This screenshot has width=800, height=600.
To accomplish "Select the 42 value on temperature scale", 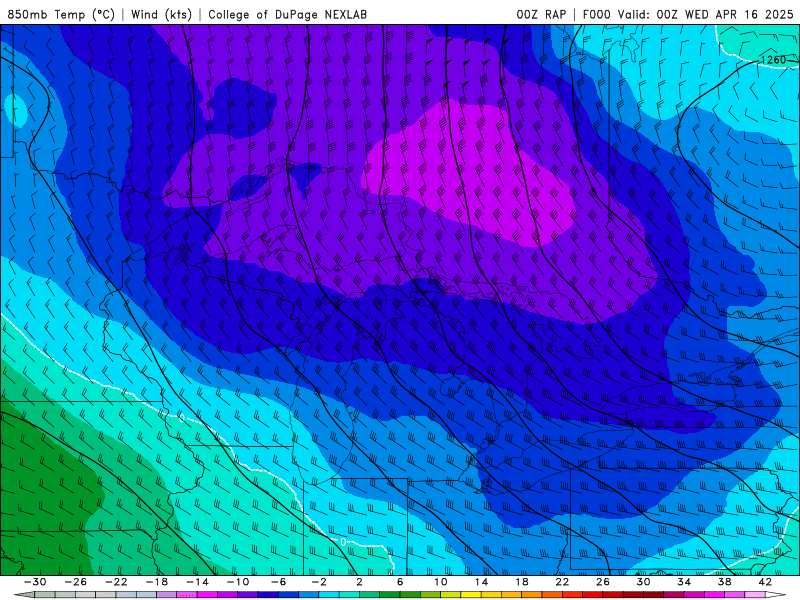I will pos(765,582).
